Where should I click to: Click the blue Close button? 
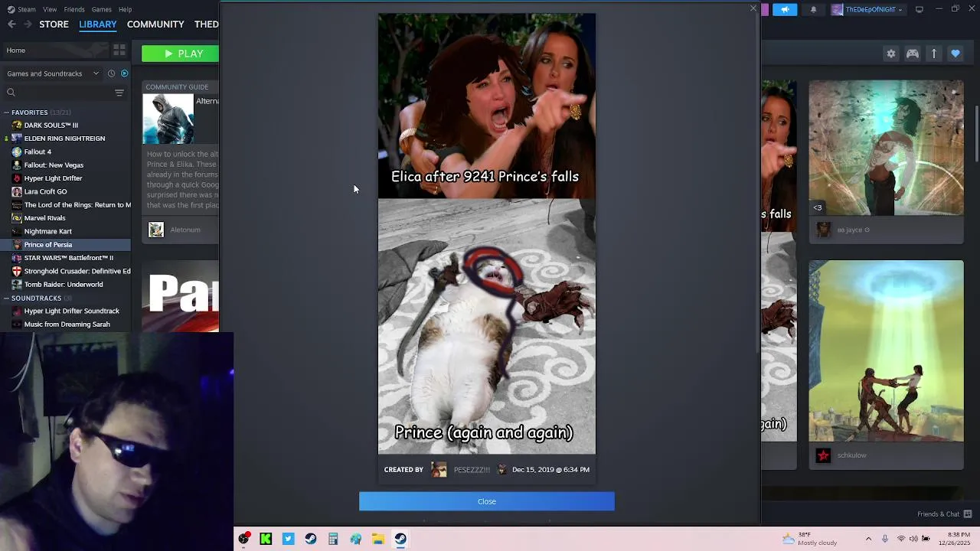click(487, 501)
